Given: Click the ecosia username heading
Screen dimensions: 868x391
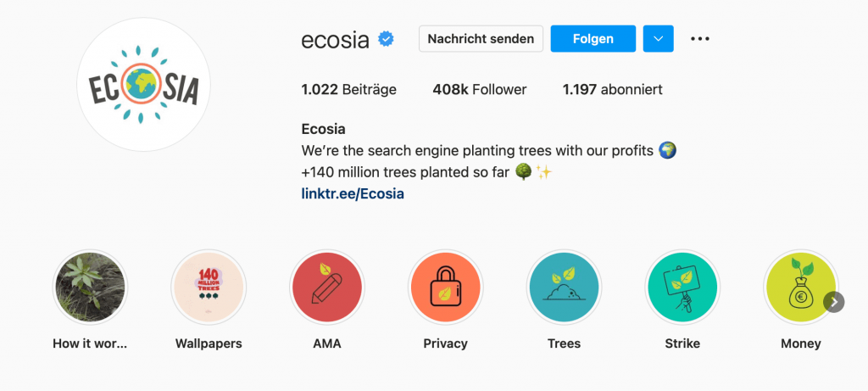Looking at the screenshot, I should 335,39.
